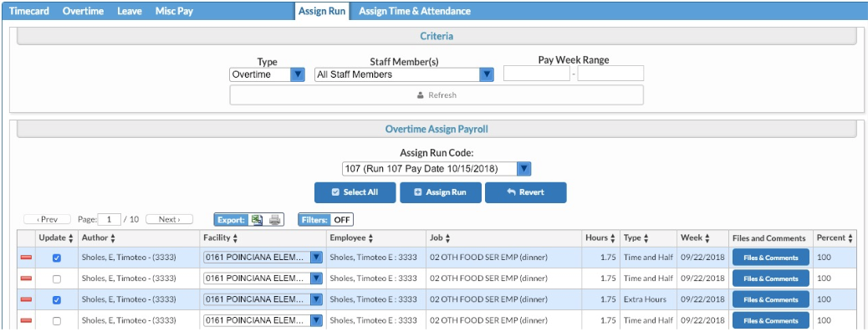Screen dimensions: 868x332
Task: Switch to the Assign Time & Attendance tab
Action: point(415,11)
